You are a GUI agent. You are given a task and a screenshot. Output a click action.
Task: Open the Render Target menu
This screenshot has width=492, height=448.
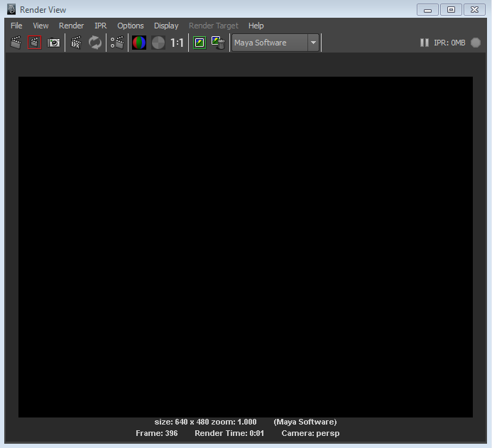pyautogui.click(x=214, y=26)
